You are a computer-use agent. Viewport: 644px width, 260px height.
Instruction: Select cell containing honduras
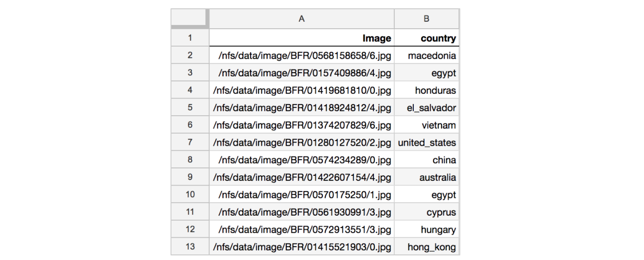click(427, 90)
